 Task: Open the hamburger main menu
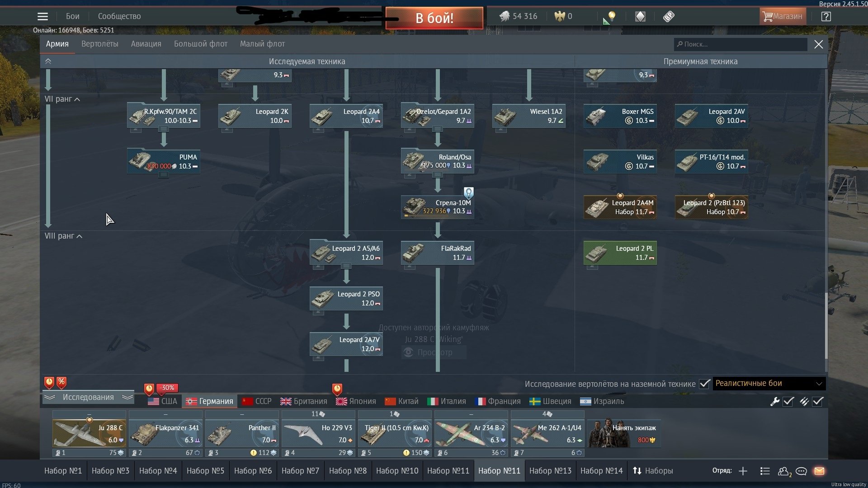[42, 16]
